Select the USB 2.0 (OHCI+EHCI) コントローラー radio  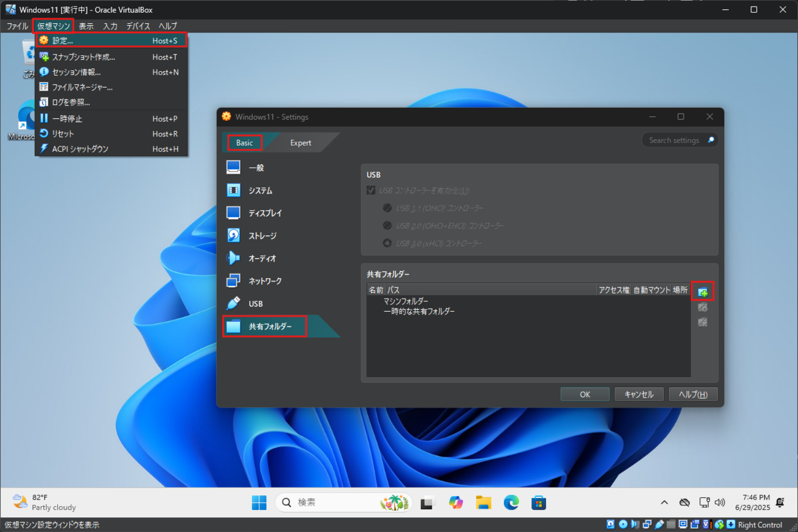(387, 225)
